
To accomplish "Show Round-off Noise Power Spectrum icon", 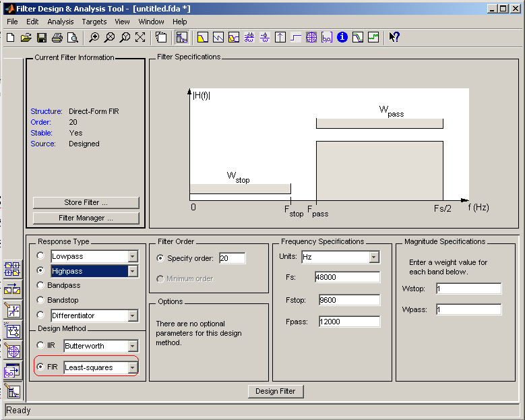I will pos(373,38).
